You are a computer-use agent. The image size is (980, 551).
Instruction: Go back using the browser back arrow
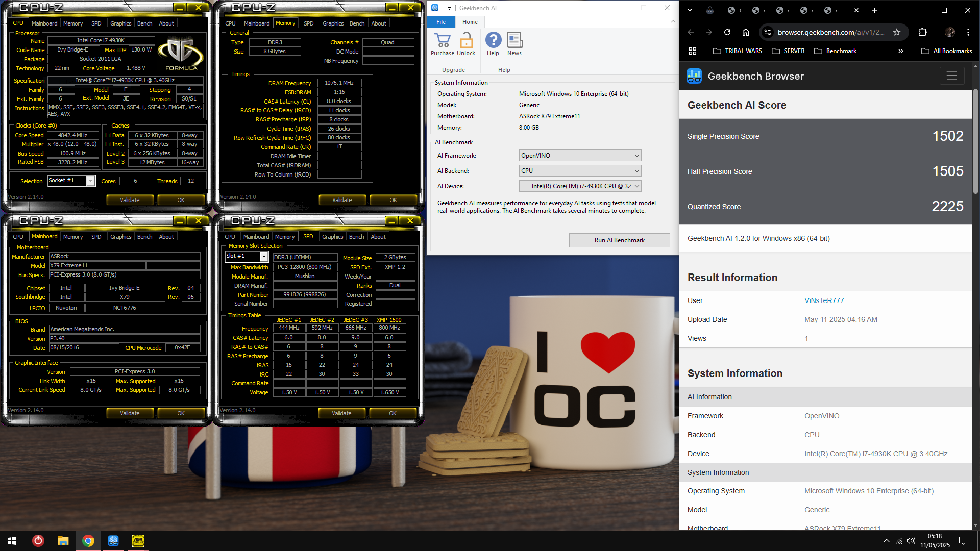(x=691, y=32)
